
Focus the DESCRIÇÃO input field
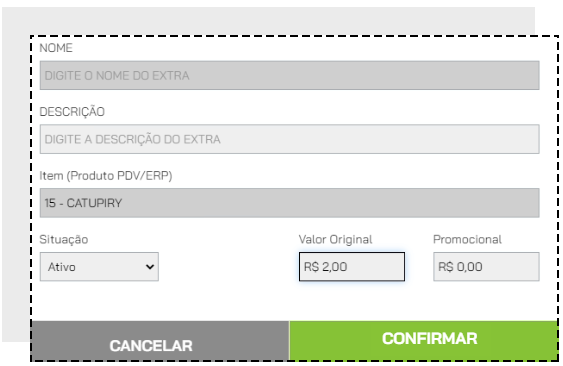(x=289, y=139)
